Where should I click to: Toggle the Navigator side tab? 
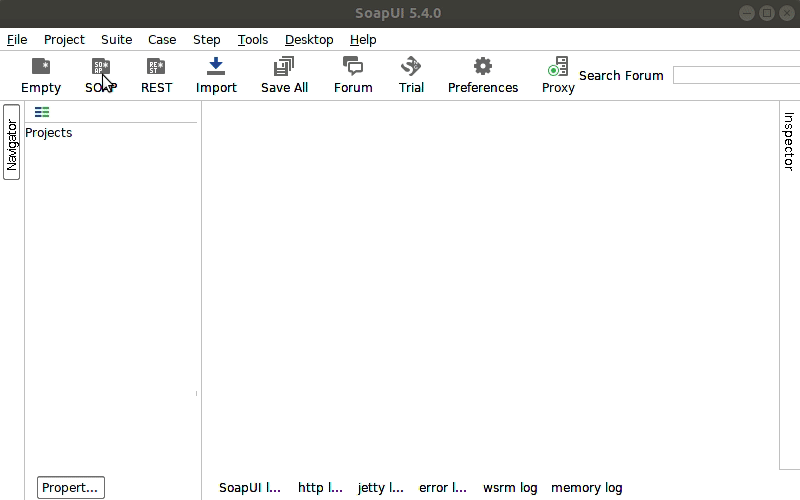pyautogui.click(x=12, y=142)
